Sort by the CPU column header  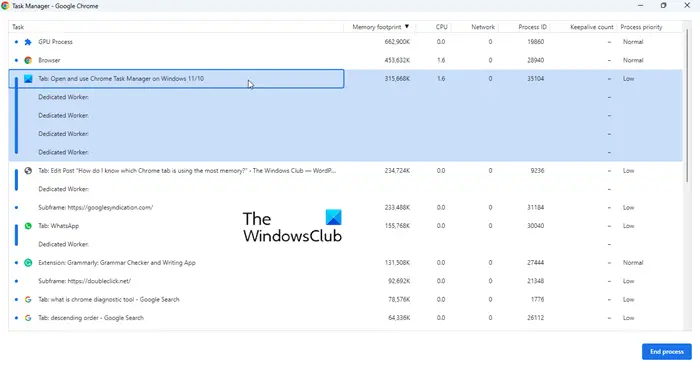click(x=442, y=27)
